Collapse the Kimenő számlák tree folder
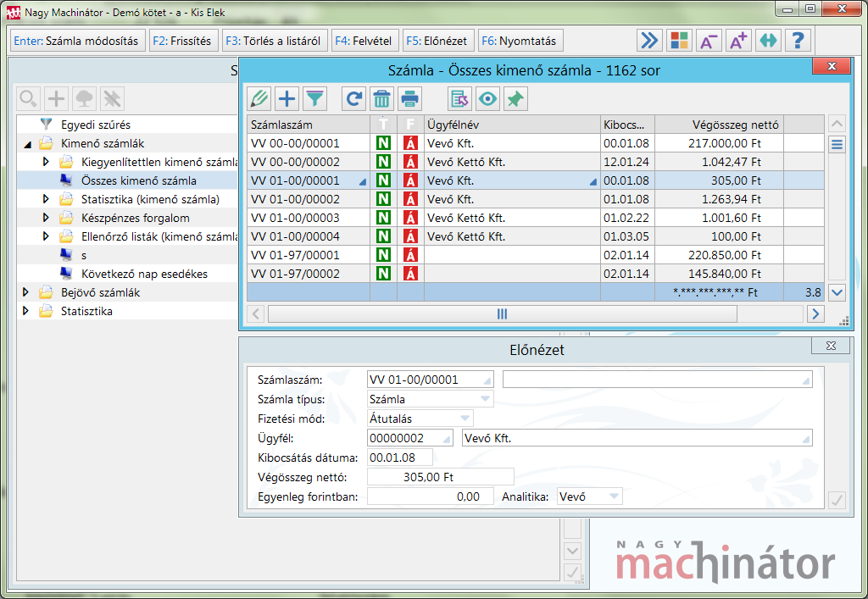 [25, 143]
